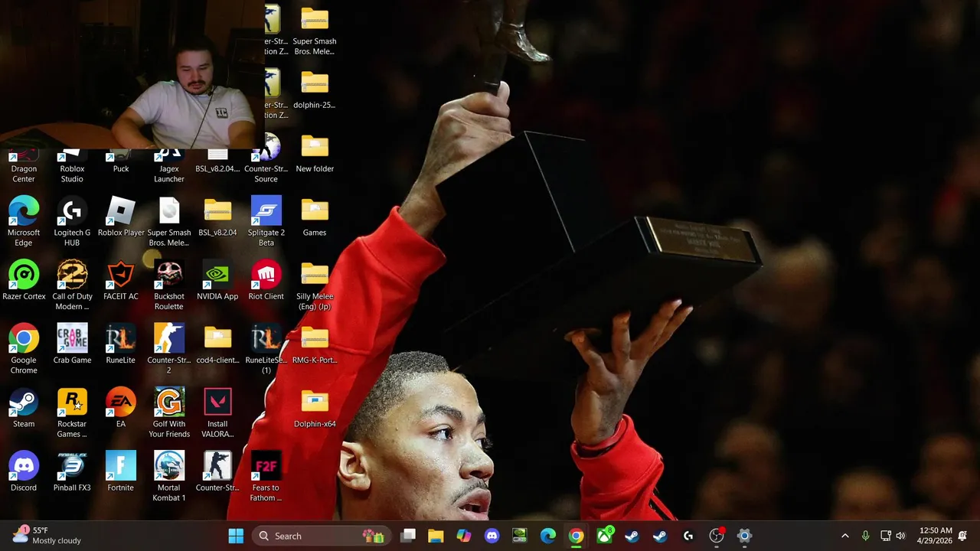The width and height of the screenshot is (980, 551).
Task: Select the Counter-Str... Source shortcut
Action: pyautogui.click(x=266, y=158)
